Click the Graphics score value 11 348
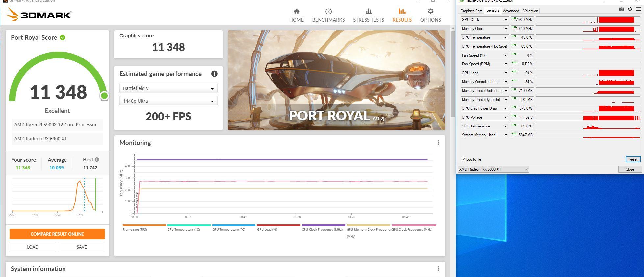644x277 pixels. tap(168, 47)
